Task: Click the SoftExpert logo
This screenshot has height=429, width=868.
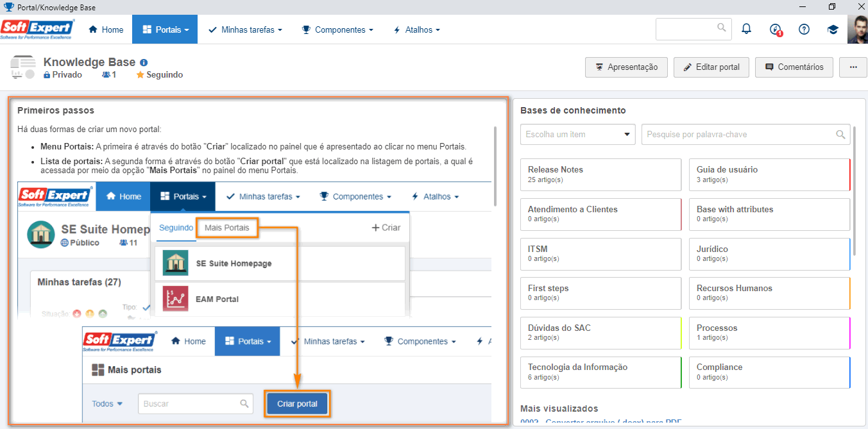Action: point(38,29)
